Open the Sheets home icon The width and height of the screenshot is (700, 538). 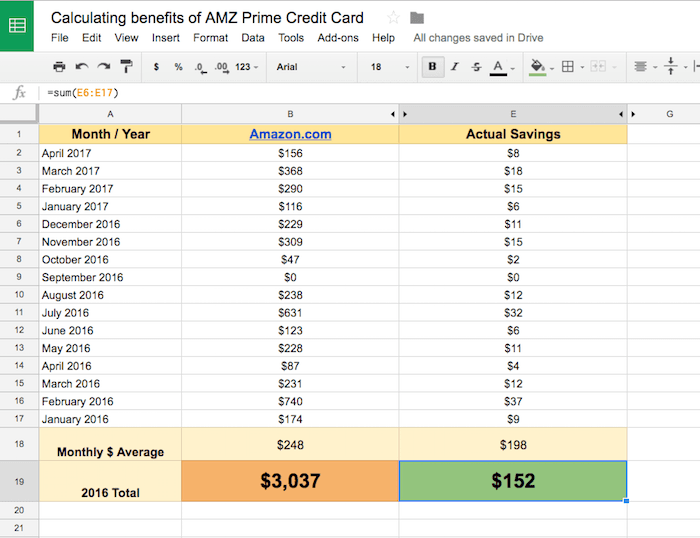click(x=18, y=27)
